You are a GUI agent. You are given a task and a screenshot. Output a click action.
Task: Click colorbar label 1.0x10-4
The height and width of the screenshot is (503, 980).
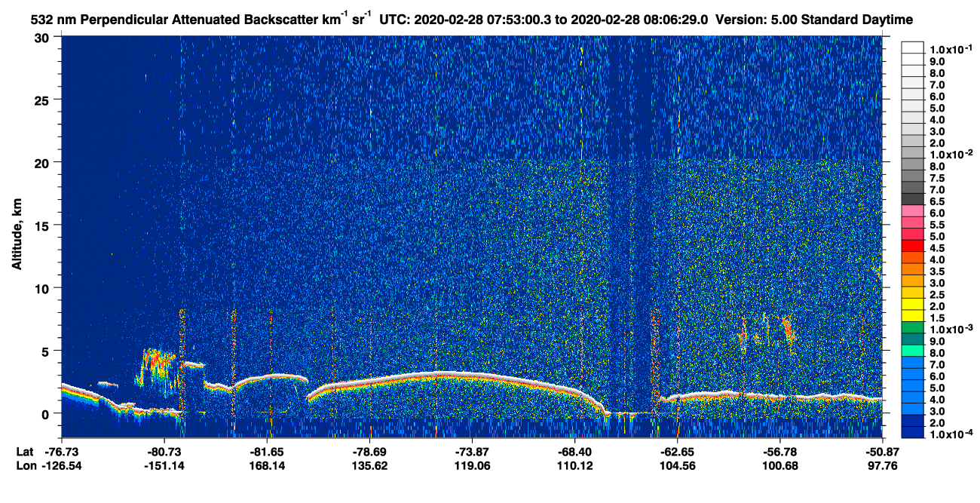coord(951,434)
